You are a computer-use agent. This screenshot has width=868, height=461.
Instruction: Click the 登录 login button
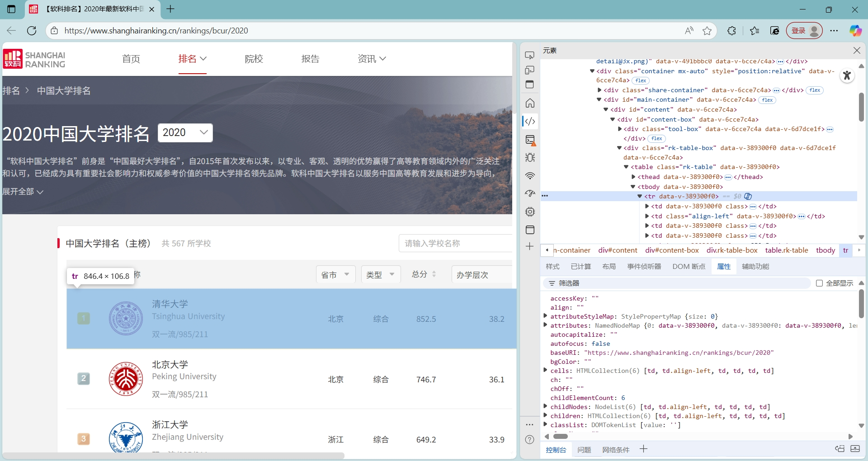[x=804, y=31]
